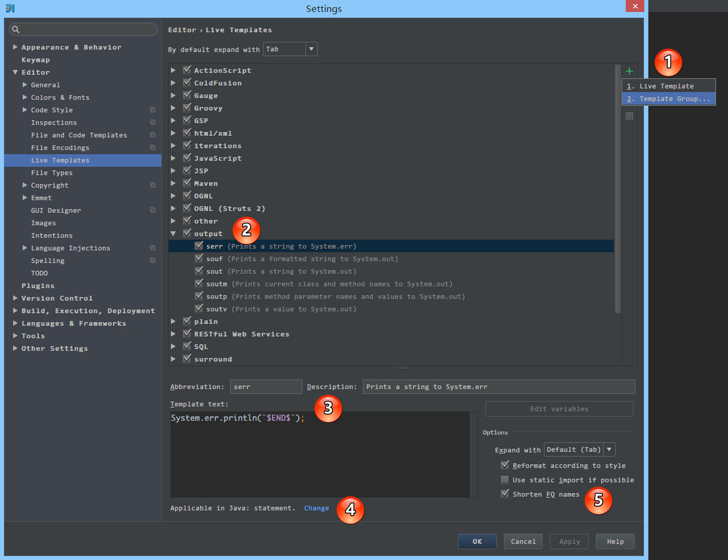Choose 'Template Group...' from the popup menu
The height and width of the screenshot is (560, 728).
pyautogui.click(x=668, y=99)
